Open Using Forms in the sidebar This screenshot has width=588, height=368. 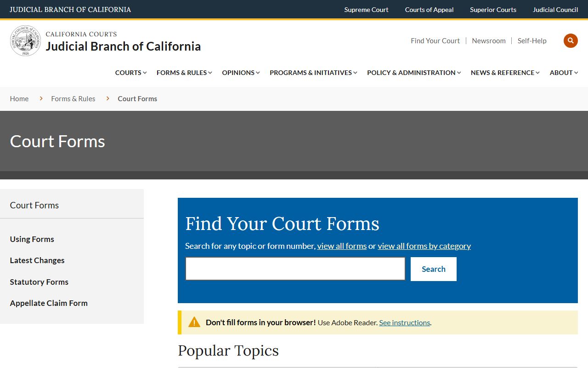coord(32,239)
